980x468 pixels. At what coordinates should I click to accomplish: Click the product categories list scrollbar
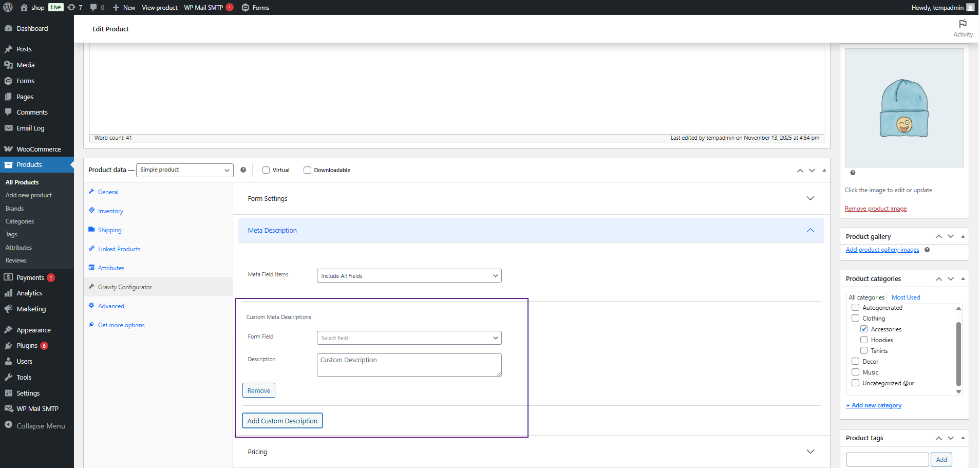[958, 354]
